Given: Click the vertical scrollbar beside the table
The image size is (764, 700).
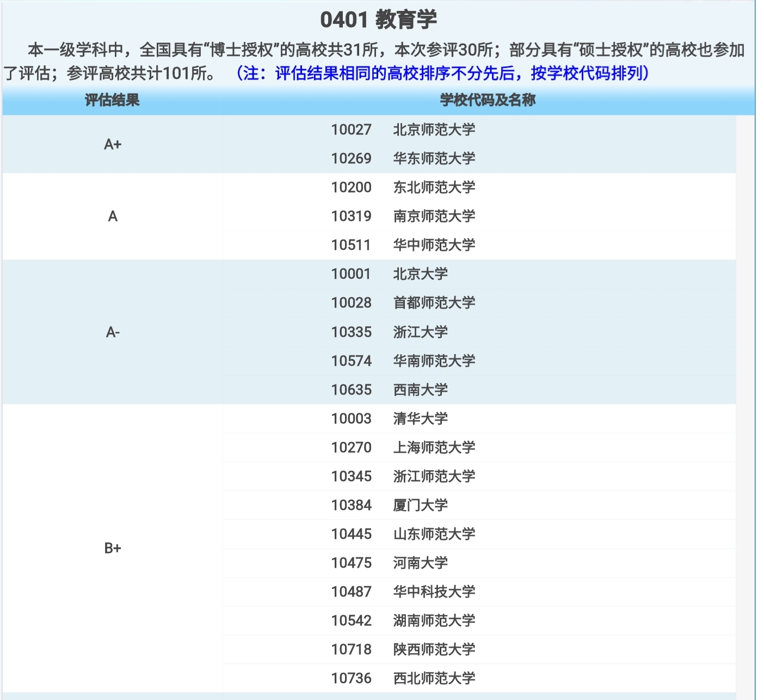Looking at the screenshot, I should click(745, 407).
